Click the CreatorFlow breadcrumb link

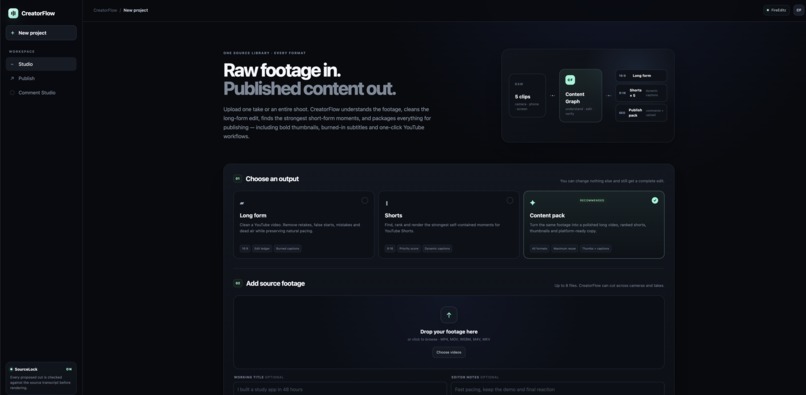(x=105, y=10)
